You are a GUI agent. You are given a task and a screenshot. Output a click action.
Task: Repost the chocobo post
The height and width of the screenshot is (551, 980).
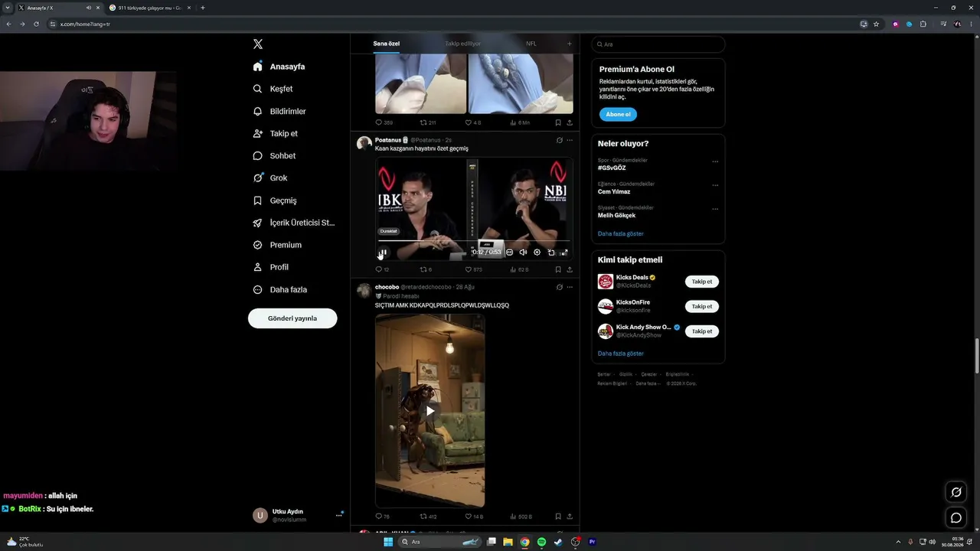click(x=428, y=517)
